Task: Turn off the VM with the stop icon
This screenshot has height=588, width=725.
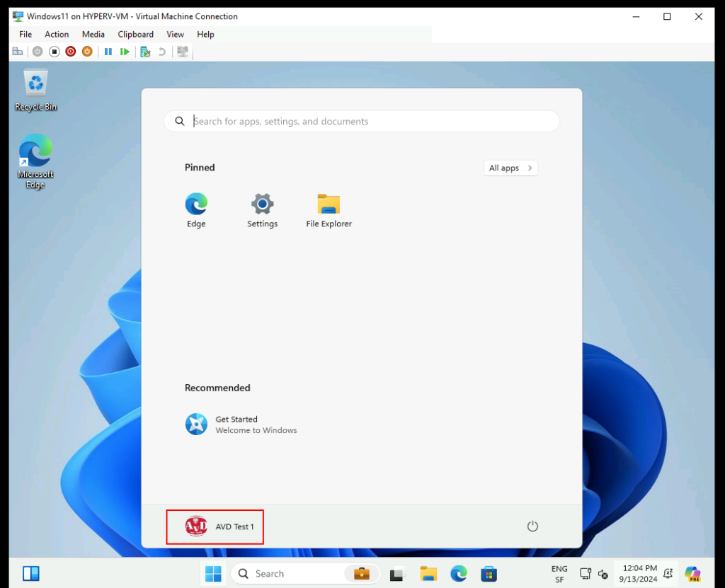Action: pyautogui.click(x=54, y=52)
